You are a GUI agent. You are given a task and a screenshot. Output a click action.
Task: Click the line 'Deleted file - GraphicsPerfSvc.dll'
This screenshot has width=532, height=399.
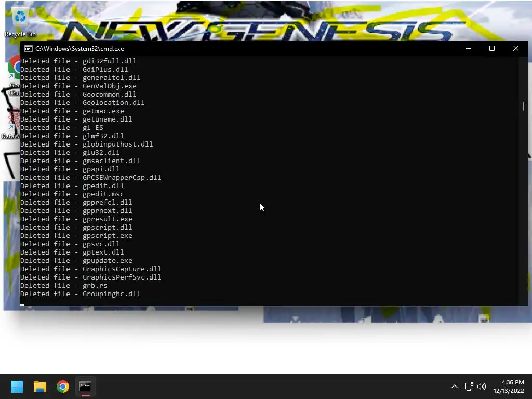tap(90, 277)
